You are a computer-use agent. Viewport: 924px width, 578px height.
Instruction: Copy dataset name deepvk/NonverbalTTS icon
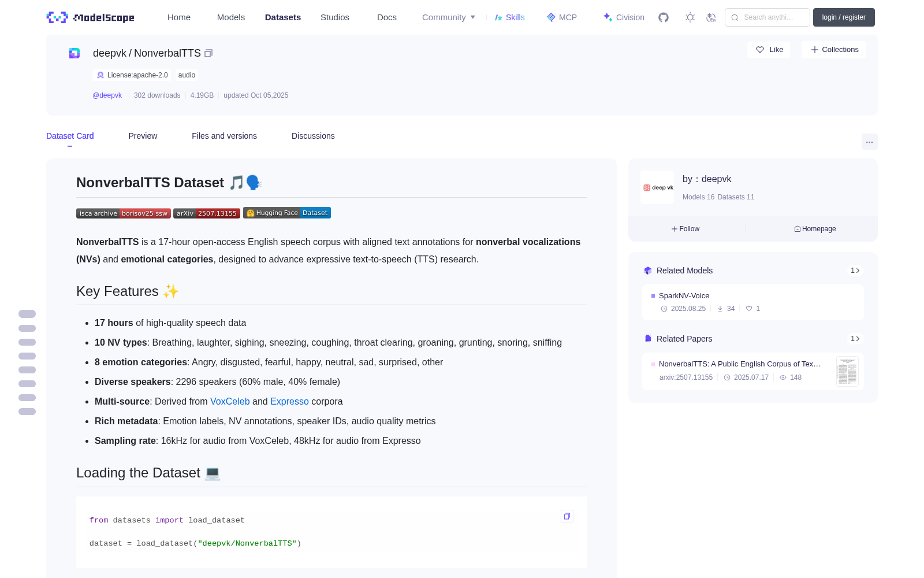click(208, 53)
